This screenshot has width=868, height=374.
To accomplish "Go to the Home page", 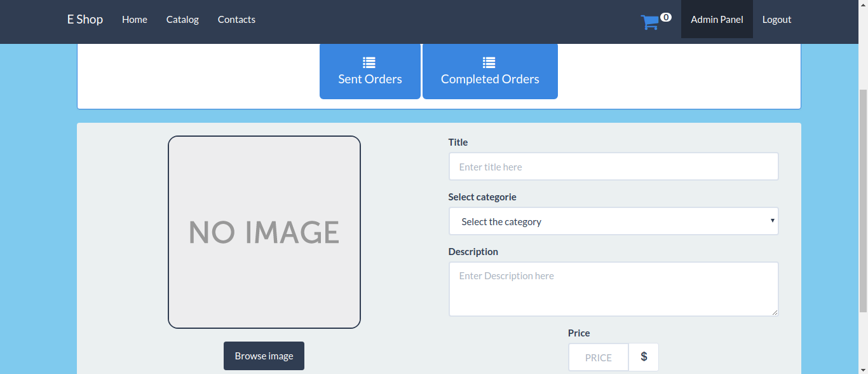I will click(x=135, y=19).
